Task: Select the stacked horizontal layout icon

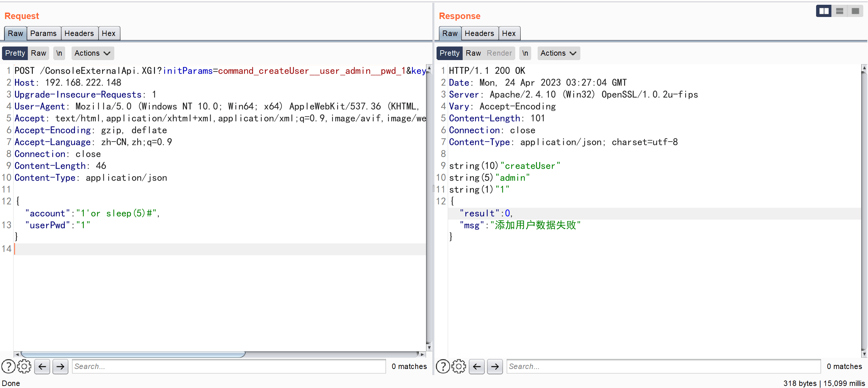Action: (840, 11)
